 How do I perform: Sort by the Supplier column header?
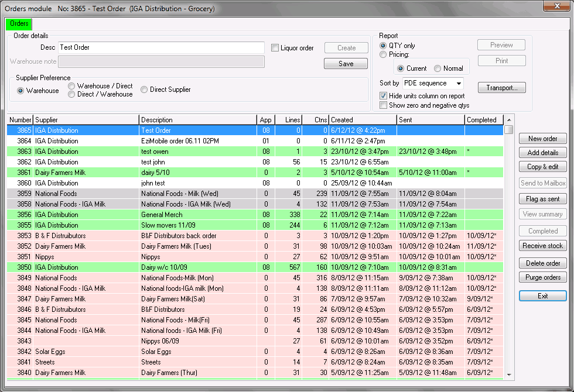86,120
